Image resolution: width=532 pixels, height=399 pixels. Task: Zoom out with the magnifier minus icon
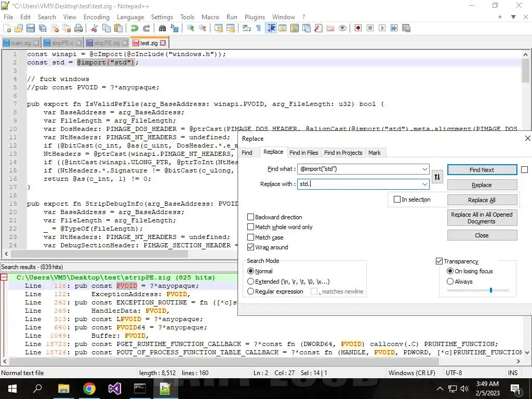pos(202,28)
